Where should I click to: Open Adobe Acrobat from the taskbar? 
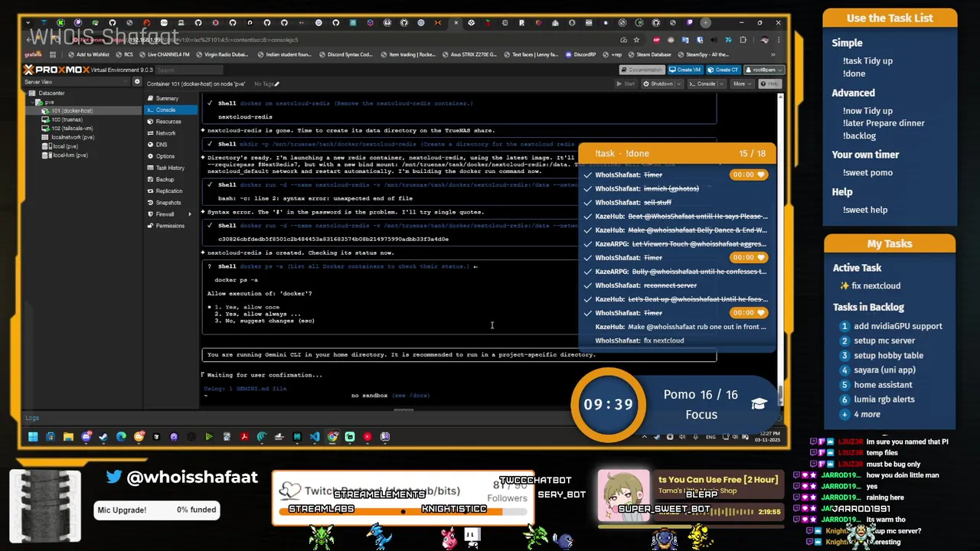(244, 437)
